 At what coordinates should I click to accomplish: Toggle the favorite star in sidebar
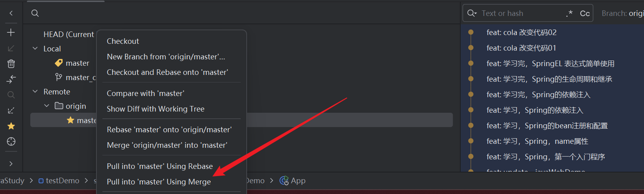pos(11,126)
